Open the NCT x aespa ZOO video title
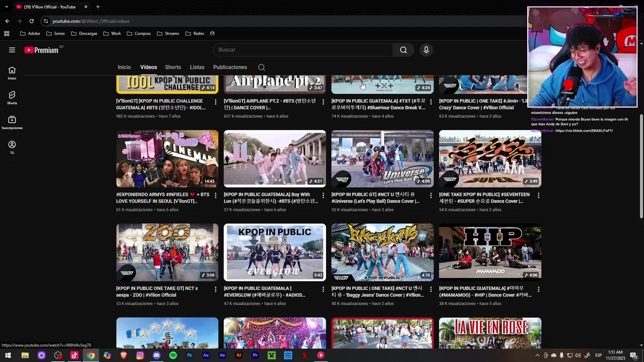Screen dimensions: 644x362 pyautogui.click(x=157, y=292)
